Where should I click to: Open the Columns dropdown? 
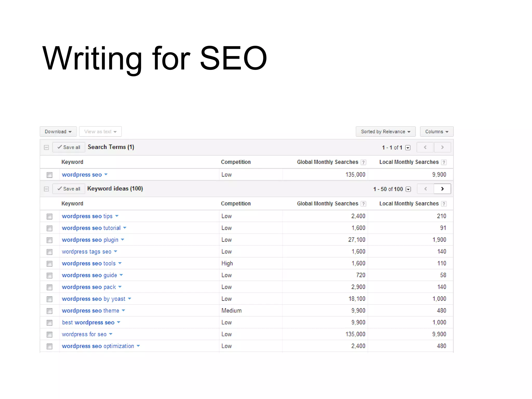click(x=437, y=131)
